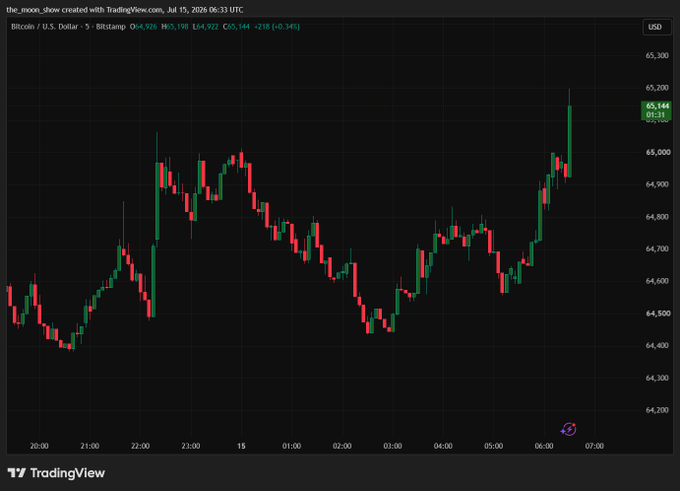The image size is (680, 491).
Task: Click the low value L64,922
Action: tap(206, 27)
